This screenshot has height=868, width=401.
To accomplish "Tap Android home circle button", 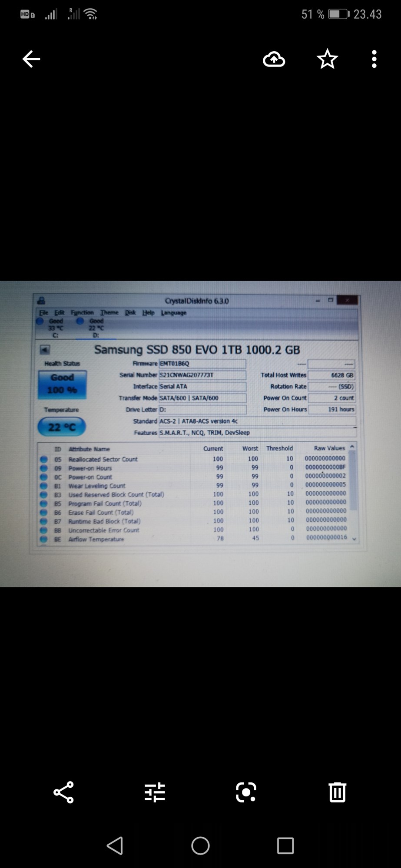I will coord(200,845).
